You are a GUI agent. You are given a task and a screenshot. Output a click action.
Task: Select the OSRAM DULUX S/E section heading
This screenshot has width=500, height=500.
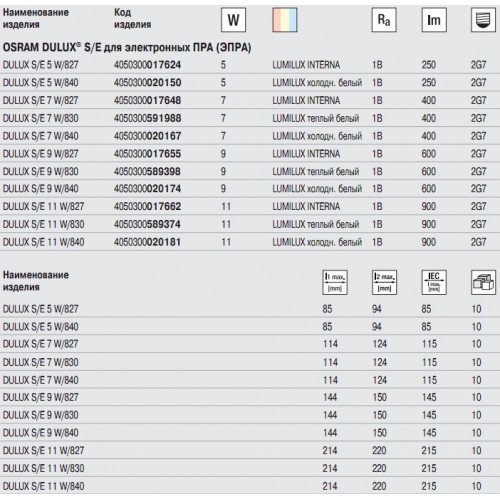[127, 47]
